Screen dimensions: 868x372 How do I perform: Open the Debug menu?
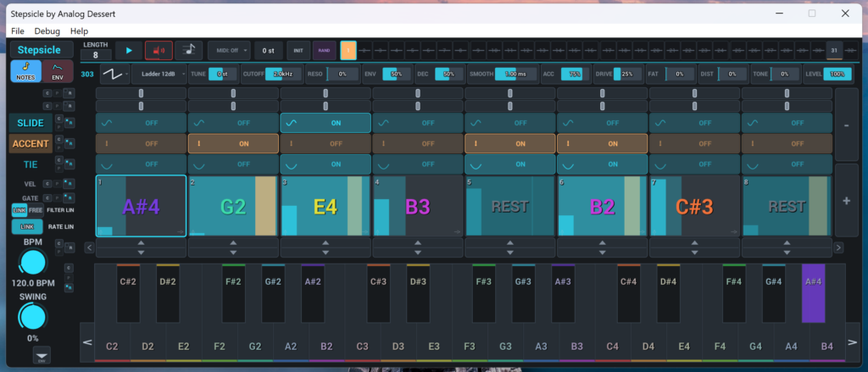click(x=47, y=31)
